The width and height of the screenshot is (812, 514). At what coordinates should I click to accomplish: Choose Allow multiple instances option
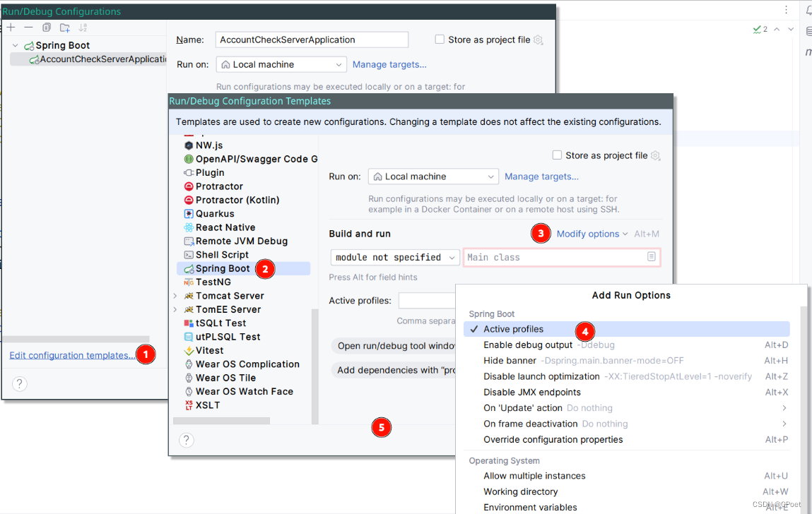[627, 476]
